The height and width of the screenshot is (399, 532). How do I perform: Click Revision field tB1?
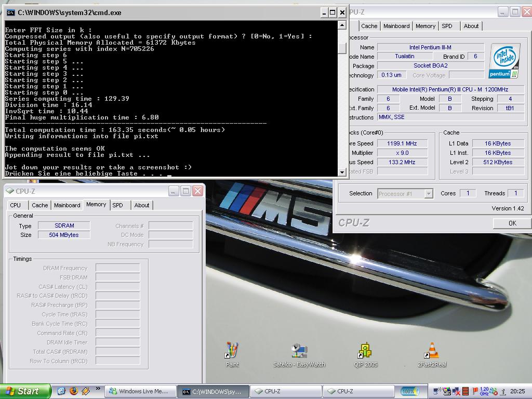[x=510, y=108]
